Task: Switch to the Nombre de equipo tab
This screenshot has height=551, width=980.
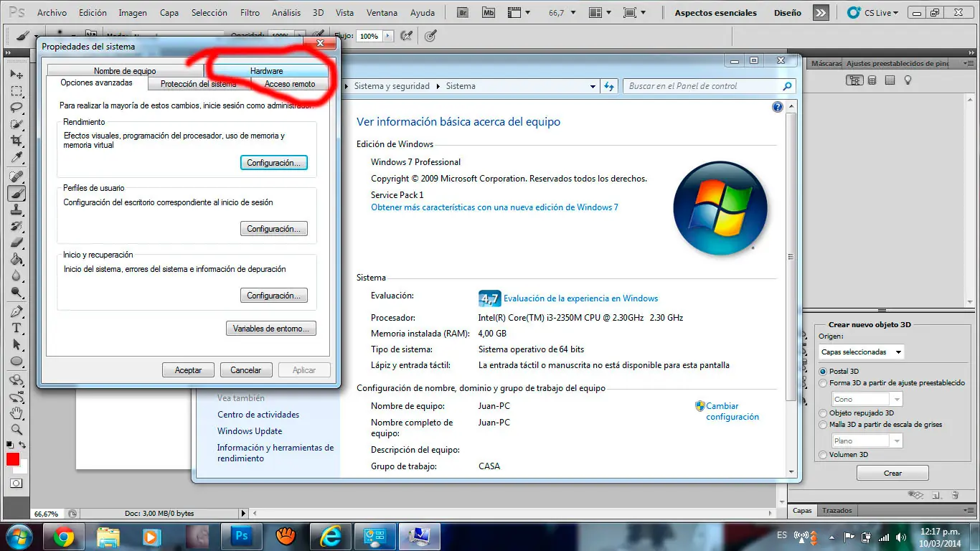Action: coord(125,71)
